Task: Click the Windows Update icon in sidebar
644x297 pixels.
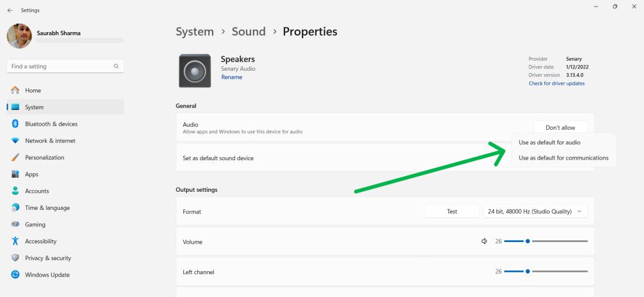Action: [15, 275]
